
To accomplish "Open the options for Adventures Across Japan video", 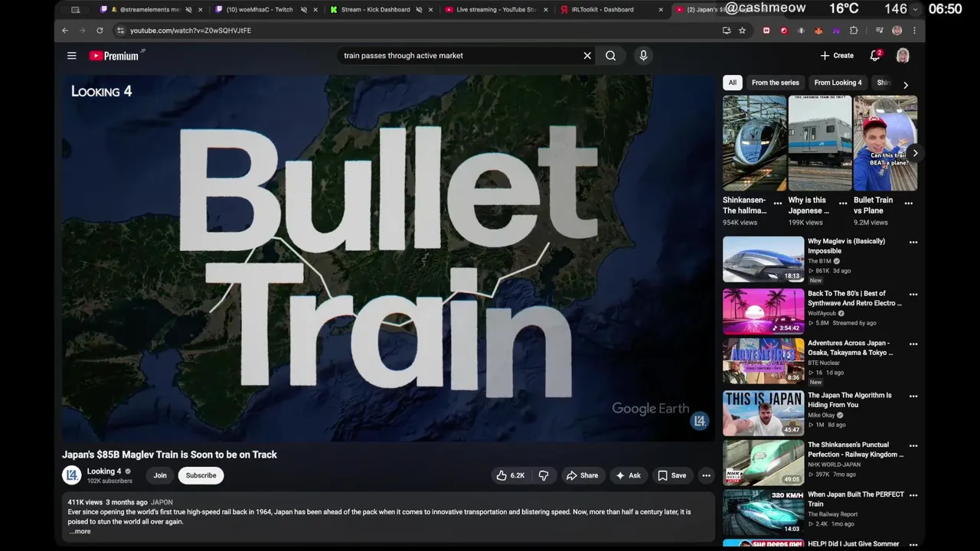I will [913, 344].
